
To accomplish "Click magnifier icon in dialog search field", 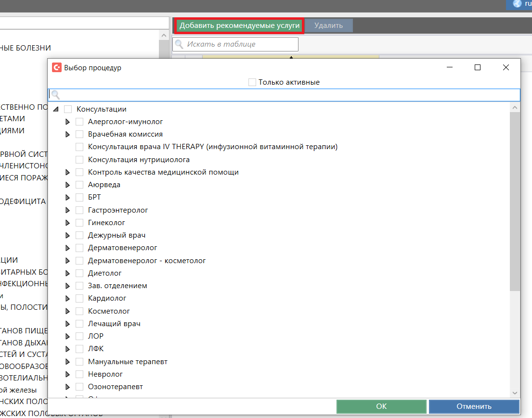I will pos(55,95).
